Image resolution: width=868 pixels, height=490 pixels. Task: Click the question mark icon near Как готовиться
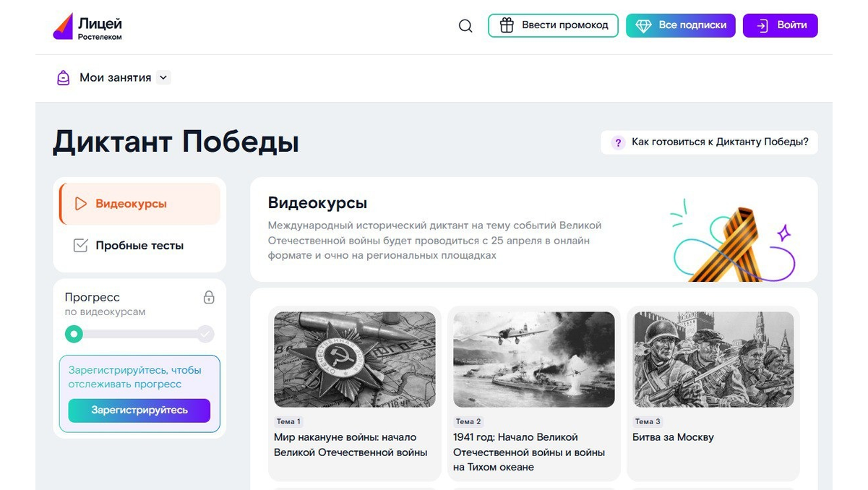point(618,143)
